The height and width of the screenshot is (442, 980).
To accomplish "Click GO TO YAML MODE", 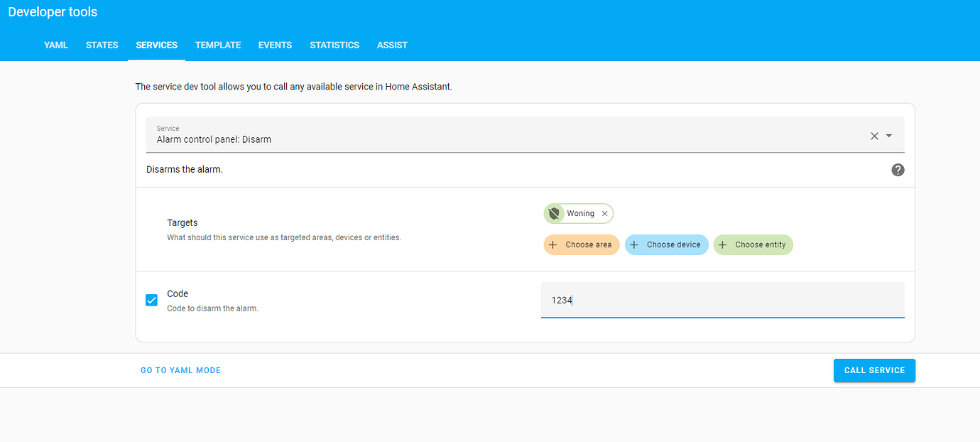I will coord(181,370).
